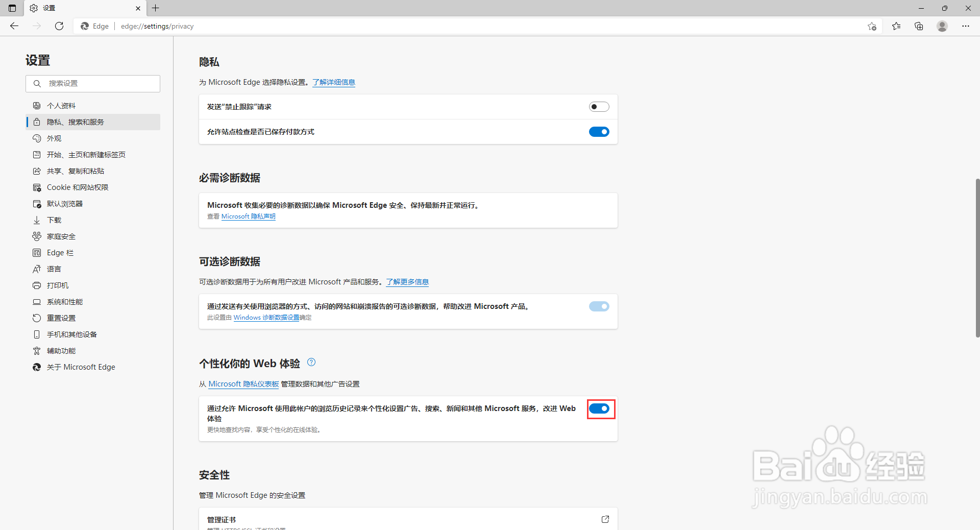The height and width of the screenshot is (530, 980).
Task: Open the collections icon
Action: 919,26
